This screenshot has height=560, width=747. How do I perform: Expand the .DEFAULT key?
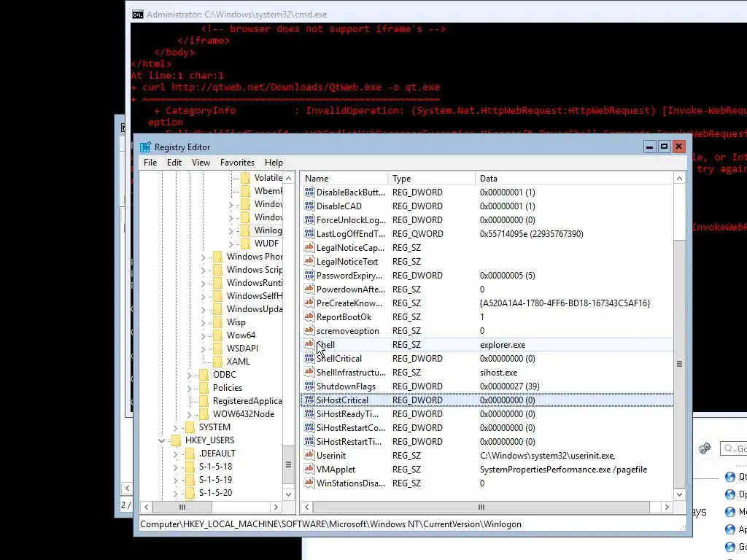click(176, 454)
